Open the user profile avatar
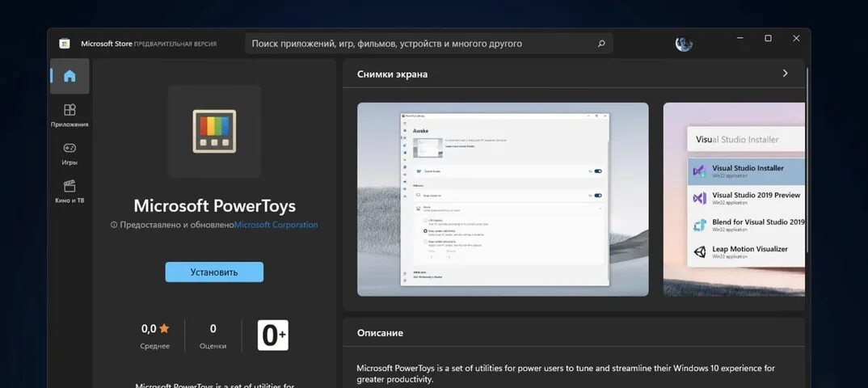This screenshot has width=868, height=388. [x=685, y=44]
